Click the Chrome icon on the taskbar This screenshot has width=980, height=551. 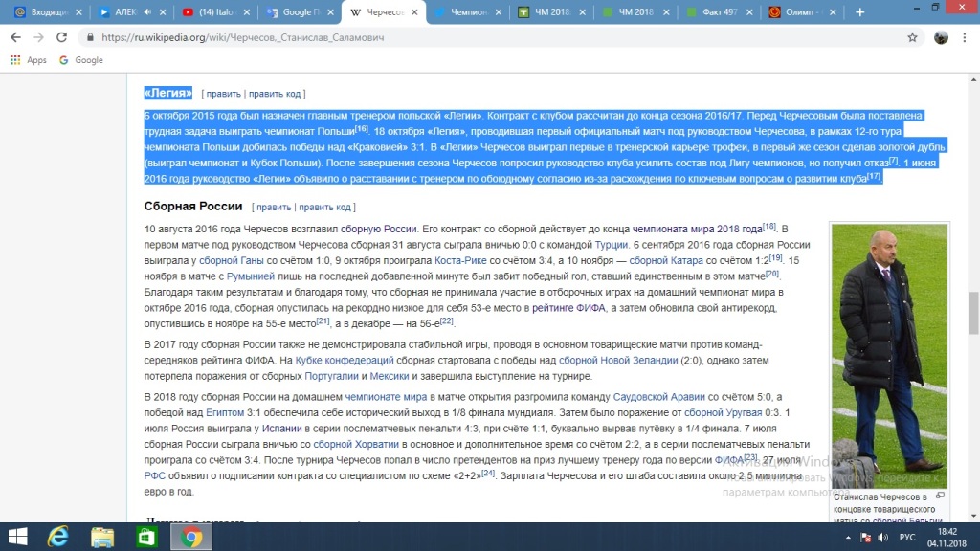point(191,537)
